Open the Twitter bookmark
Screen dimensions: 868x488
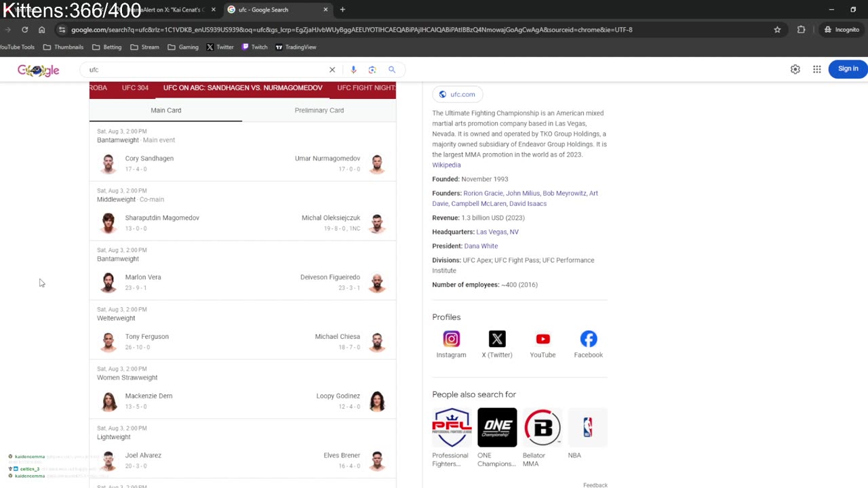click(x=220, y=47)
